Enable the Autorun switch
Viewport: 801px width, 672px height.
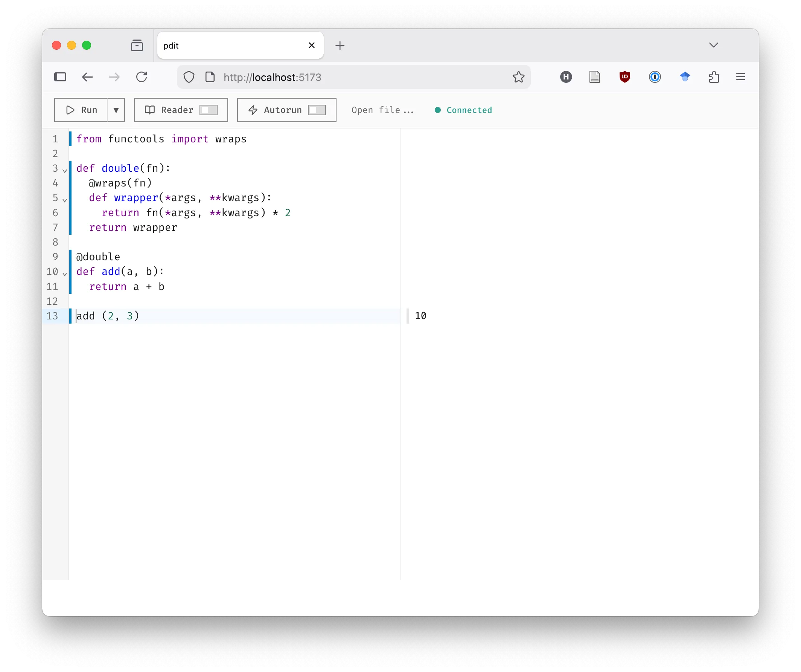pyautogui.click(x=317, y=110)
